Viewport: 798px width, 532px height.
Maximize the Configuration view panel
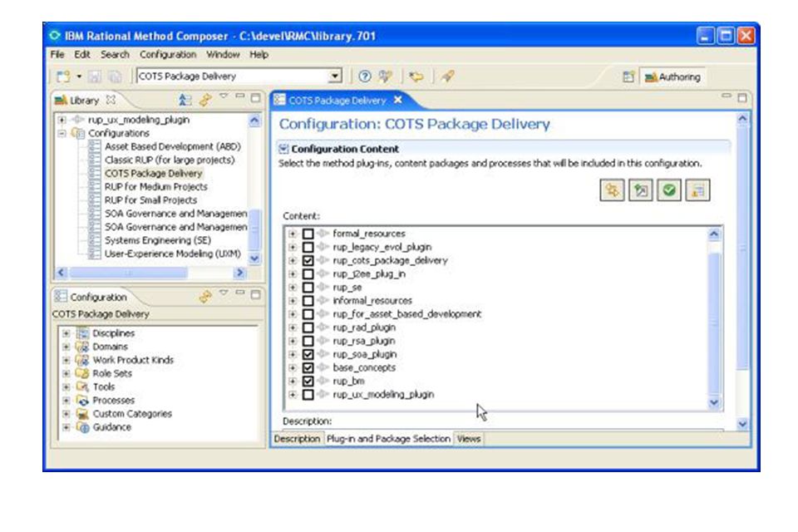click(x=255, y=294)
